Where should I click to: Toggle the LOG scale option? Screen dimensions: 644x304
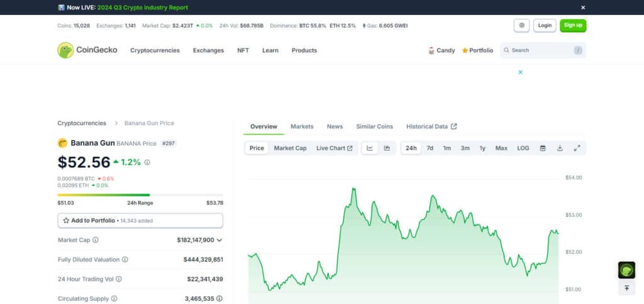(x=523, y=148)
